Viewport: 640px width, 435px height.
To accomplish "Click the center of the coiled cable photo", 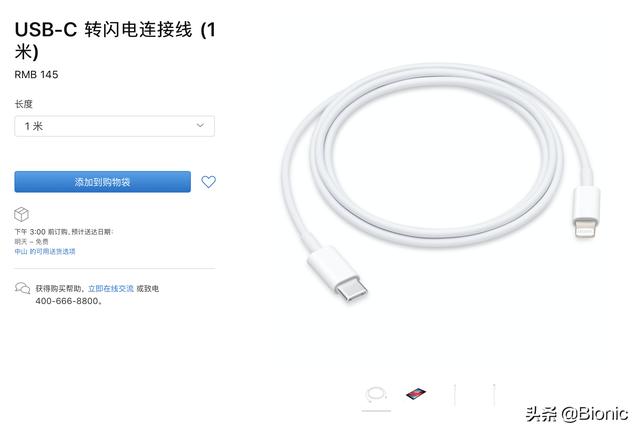I will pos(439,155).
